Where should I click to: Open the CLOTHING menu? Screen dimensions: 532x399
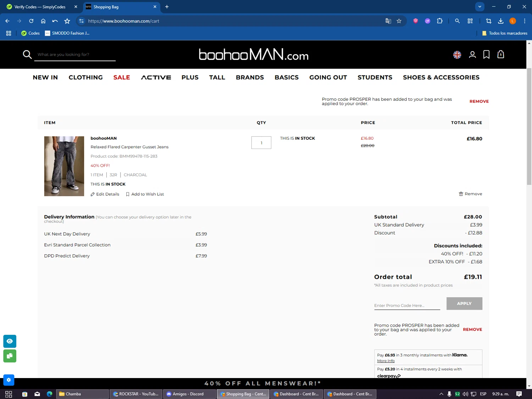pos(85,77)
